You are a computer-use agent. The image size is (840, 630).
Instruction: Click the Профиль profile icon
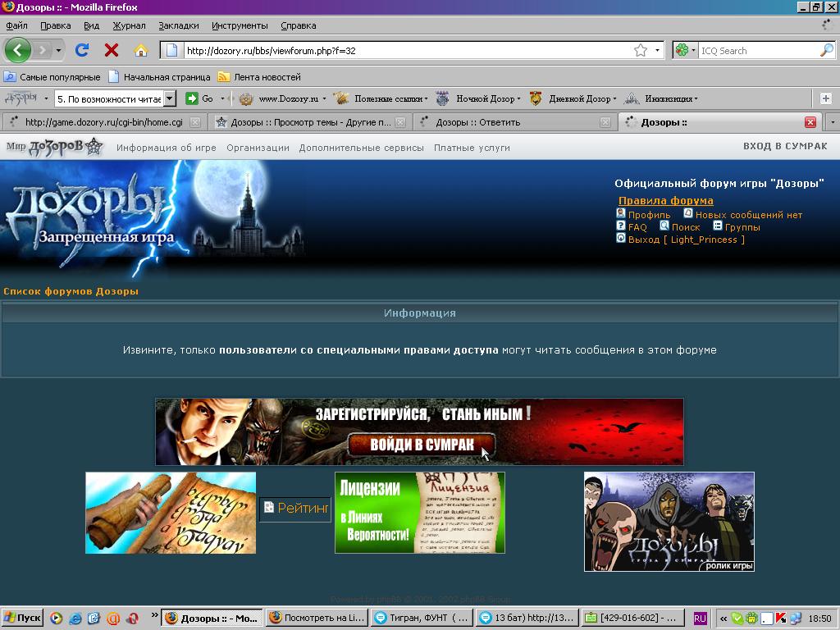621,213
